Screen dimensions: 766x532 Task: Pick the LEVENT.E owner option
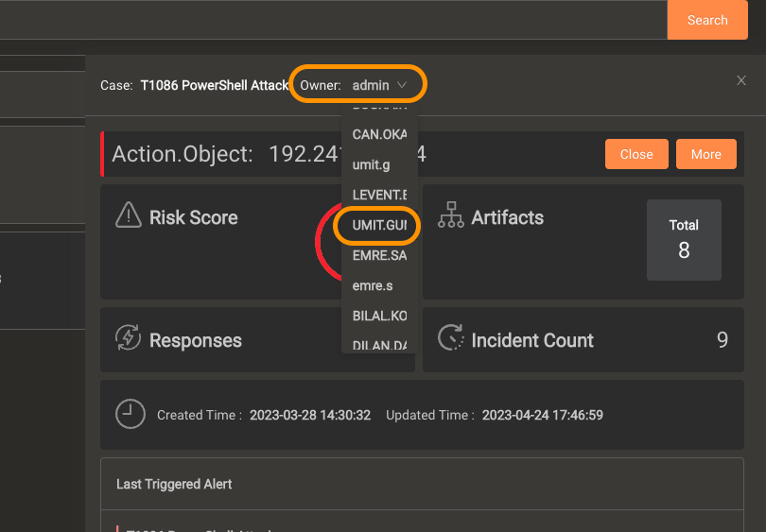point(379,196)
